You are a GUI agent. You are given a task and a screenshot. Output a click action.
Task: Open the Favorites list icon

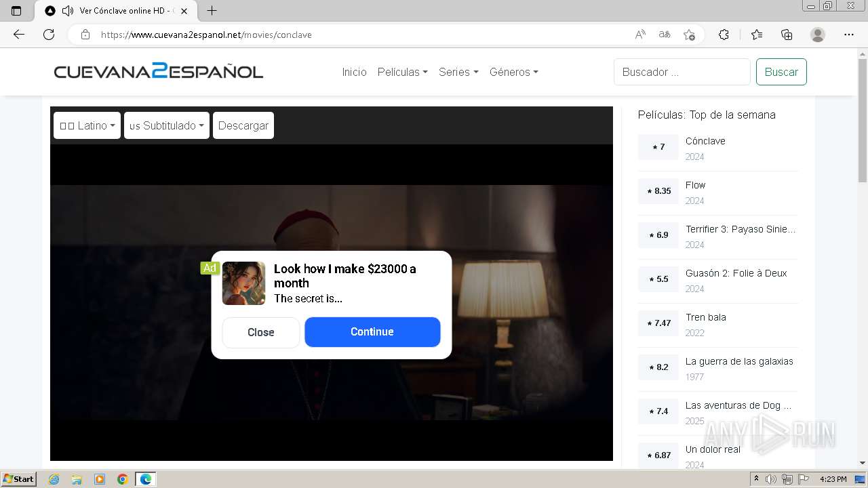(757, 35)
